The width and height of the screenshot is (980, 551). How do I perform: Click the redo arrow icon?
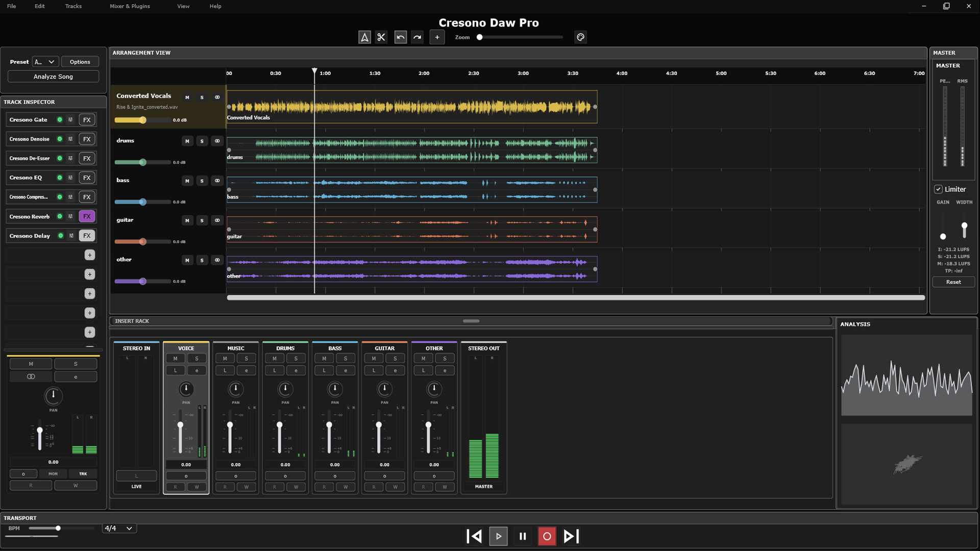tap(418, 37)
